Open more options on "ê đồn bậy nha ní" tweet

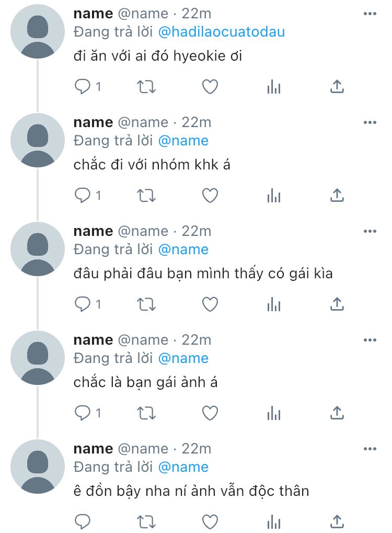(x=370, y=449)
